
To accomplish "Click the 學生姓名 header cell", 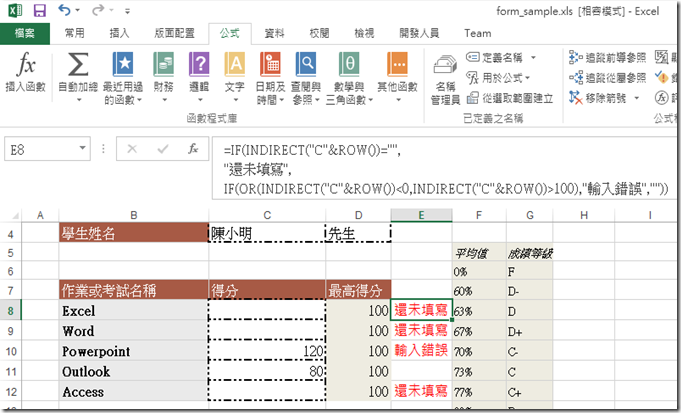I will click(134, 234).
